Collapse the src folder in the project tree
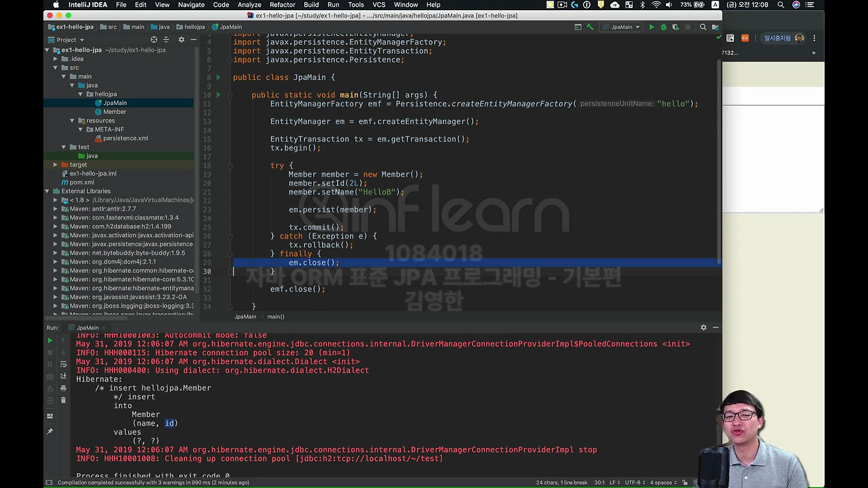The height and width of the screenshot is (488, 868). [x=56, y=68]
